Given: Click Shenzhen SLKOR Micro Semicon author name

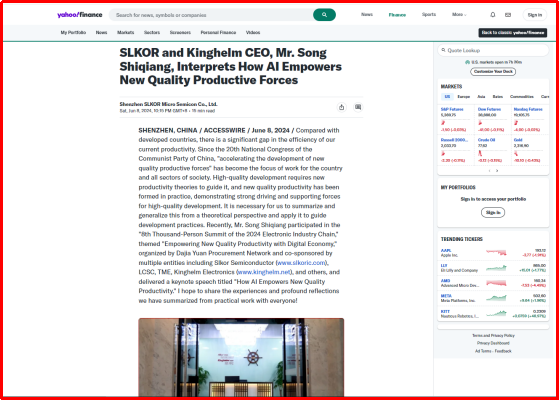Looking at the screenshot, I should pos(168,104).
